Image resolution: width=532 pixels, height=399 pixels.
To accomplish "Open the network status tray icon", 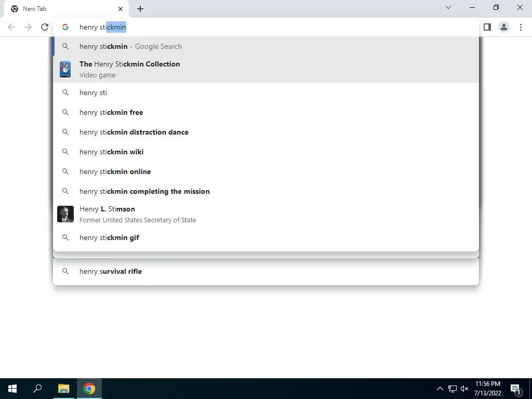I will pyautogui.click(x=453, y=389).
